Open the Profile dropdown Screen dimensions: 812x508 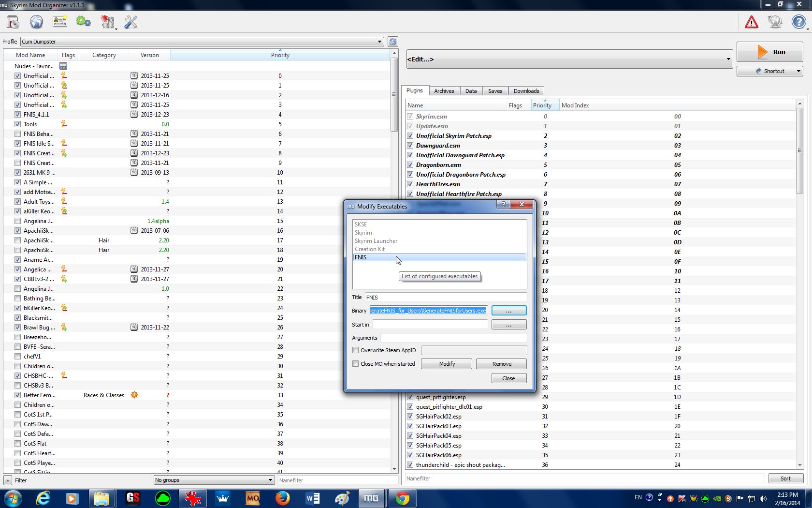pos(202,42)
